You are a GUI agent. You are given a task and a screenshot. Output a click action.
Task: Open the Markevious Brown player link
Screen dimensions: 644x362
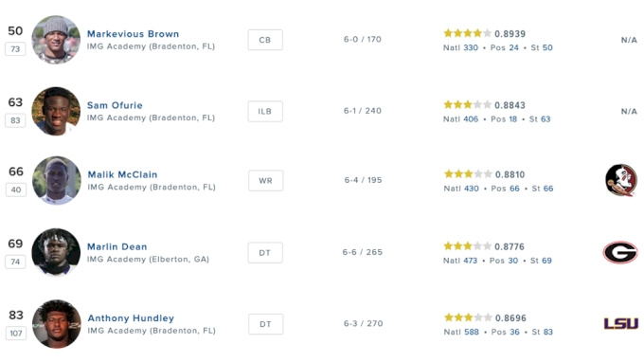(134, 34)
